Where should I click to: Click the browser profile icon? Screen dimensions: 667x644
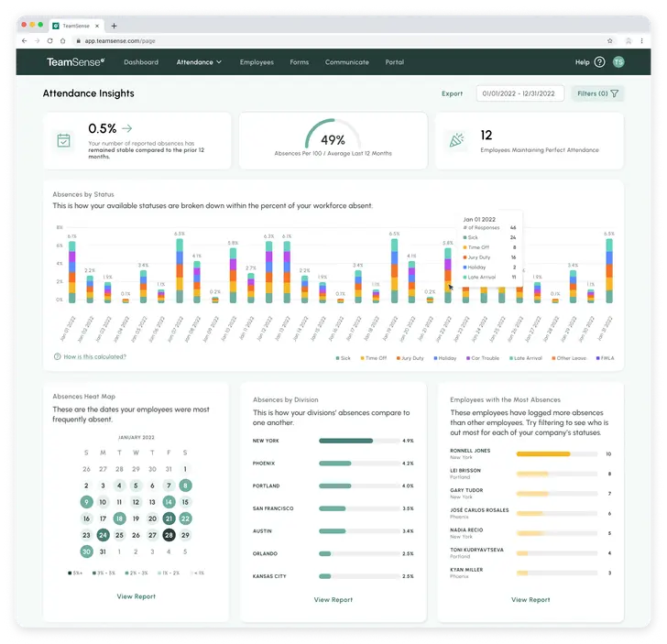pyautogui.click(x=629, y=41)
